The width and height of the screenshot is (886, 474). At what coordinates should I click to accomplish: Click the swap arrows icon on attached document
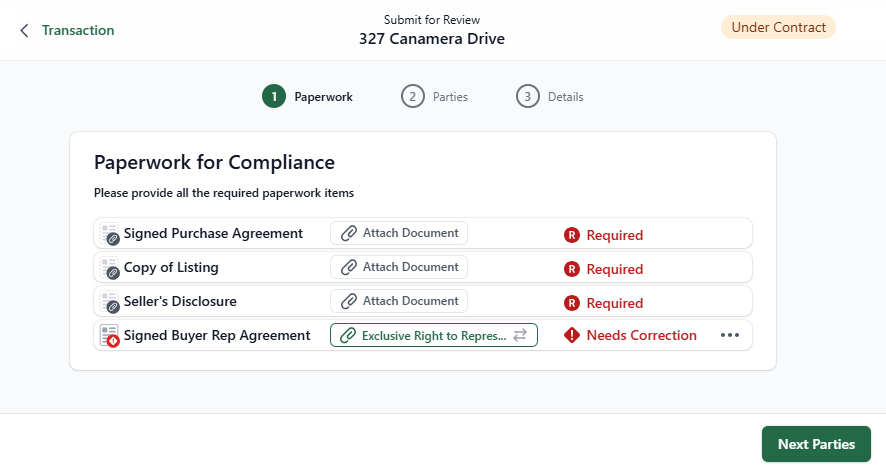click(x=520, y=336)
